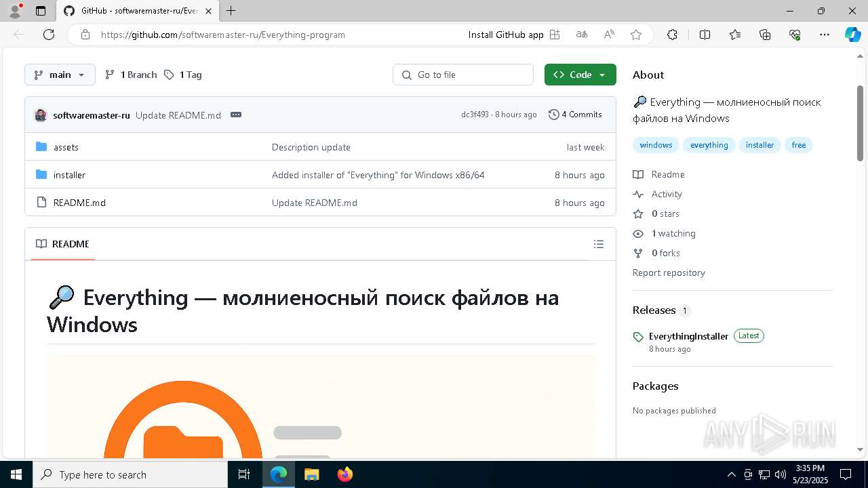Open Task View on the taskbar
This screenshot has height=488, width=868.
click(x=244, y=474)
